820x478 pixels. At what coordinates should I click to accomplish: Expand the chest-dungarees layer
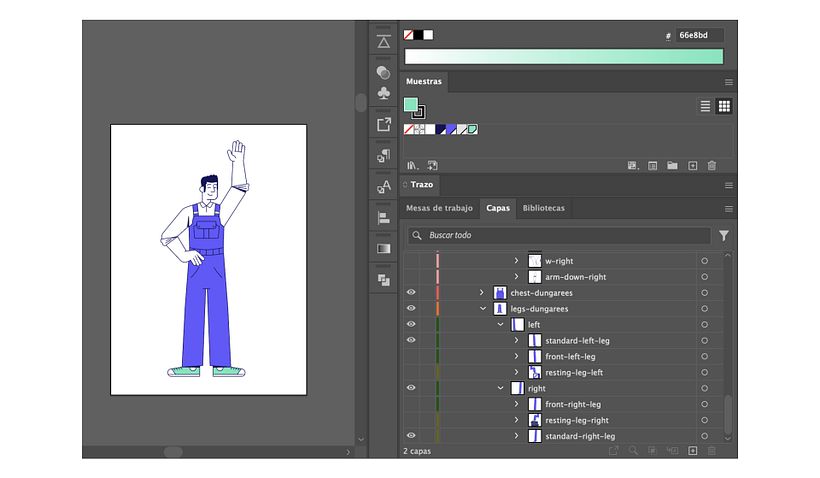click(x=482, y=292)
